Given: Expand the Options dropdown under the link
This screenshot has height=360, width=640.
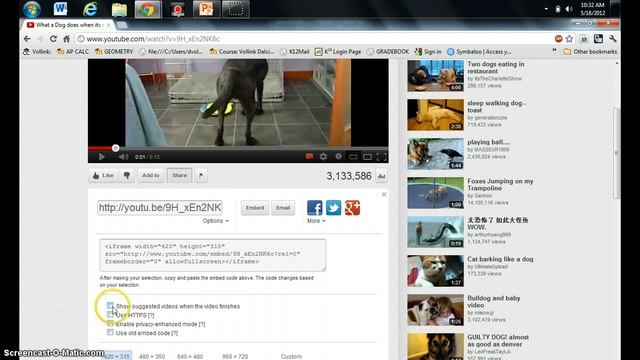Looking at the screenshot, I should [x=216, y=221].
